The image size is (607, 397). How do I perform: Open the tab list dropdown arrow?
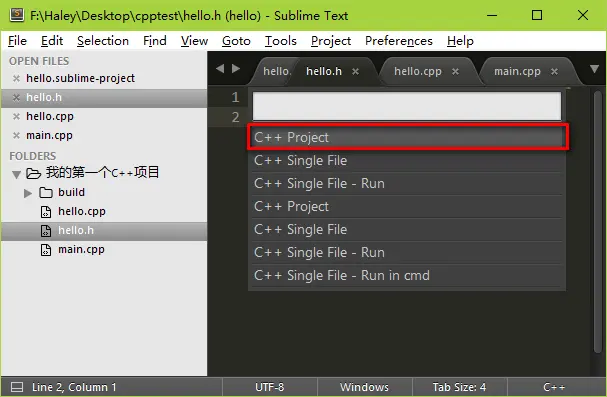click(x=594, y=69)
